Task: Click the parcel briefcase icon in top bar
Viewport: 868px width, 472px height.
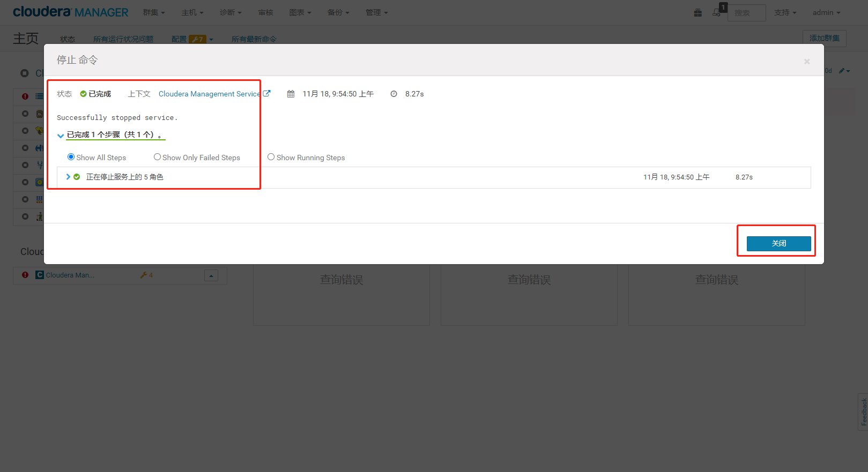Action: (x=698, y=13)
